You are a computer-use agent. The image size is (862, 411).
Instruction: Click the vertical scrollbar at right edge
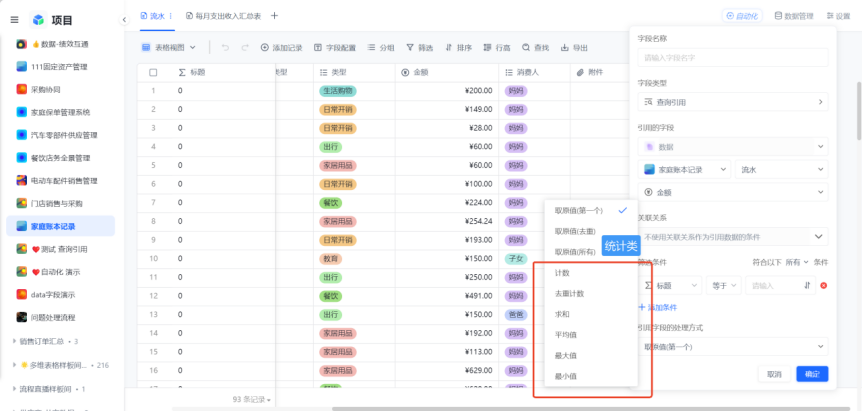tap(859, 111)
